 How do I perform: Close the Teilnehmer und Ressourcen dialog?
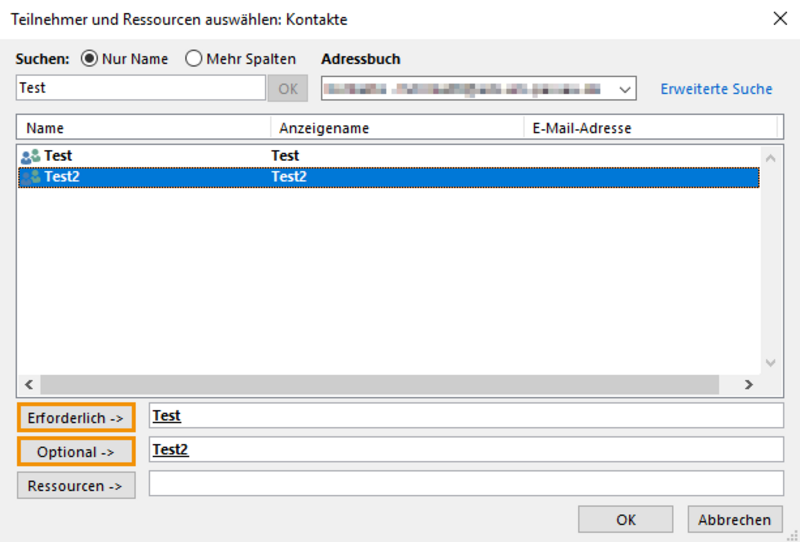(x=780, y=19)
